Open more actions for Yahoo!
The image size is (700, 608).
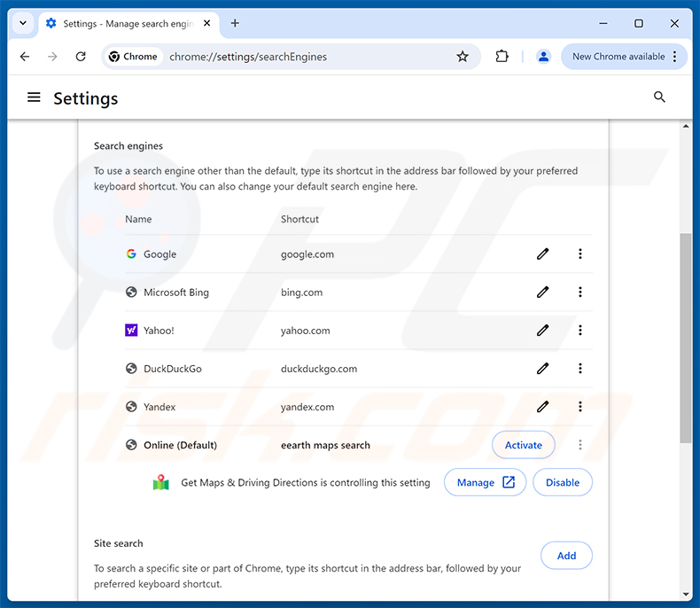coord(579,331)
